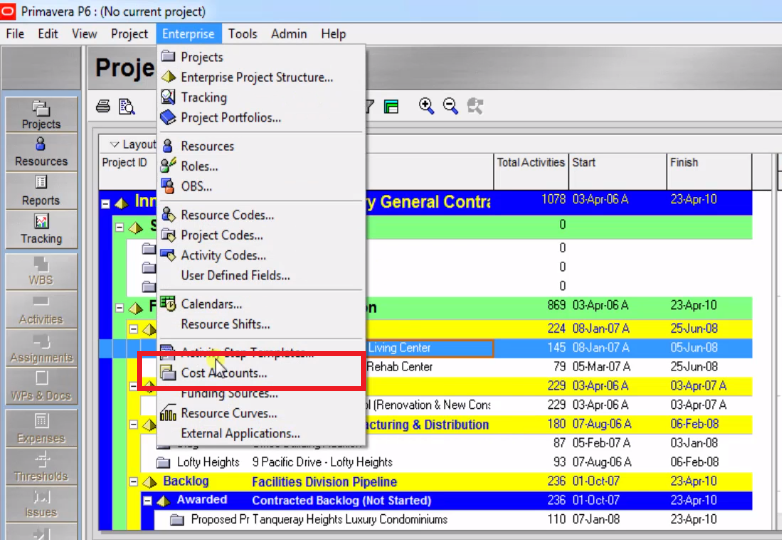782x540 pixels.
Task: Open WPs & Docs in the sidebar
Action: [41, 386]
